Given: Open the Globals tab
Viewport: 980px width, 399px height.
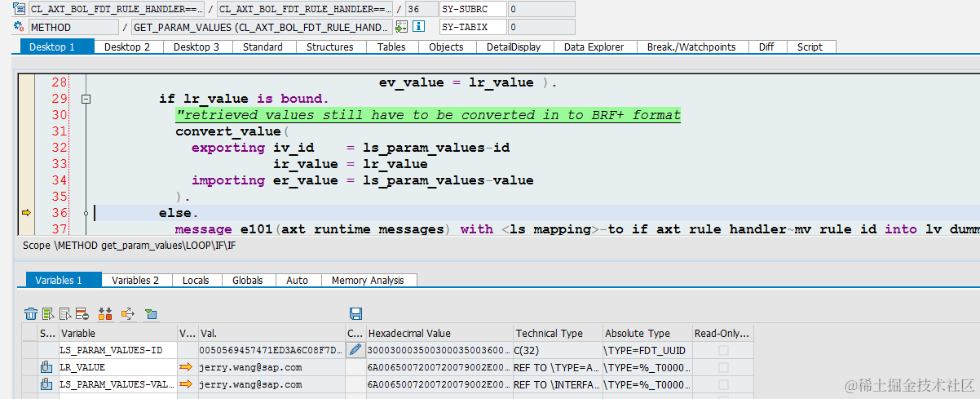Looking at the screenshot, I should [248, 280].
